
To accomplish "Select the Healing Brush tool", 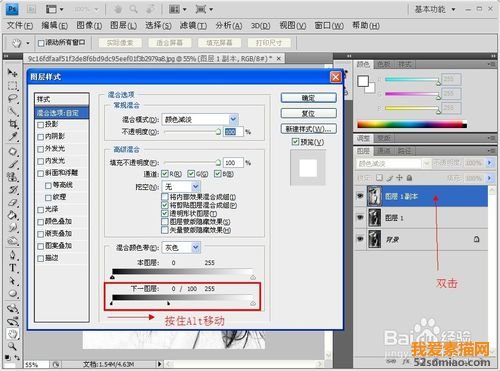I will [x=13, y=151].
